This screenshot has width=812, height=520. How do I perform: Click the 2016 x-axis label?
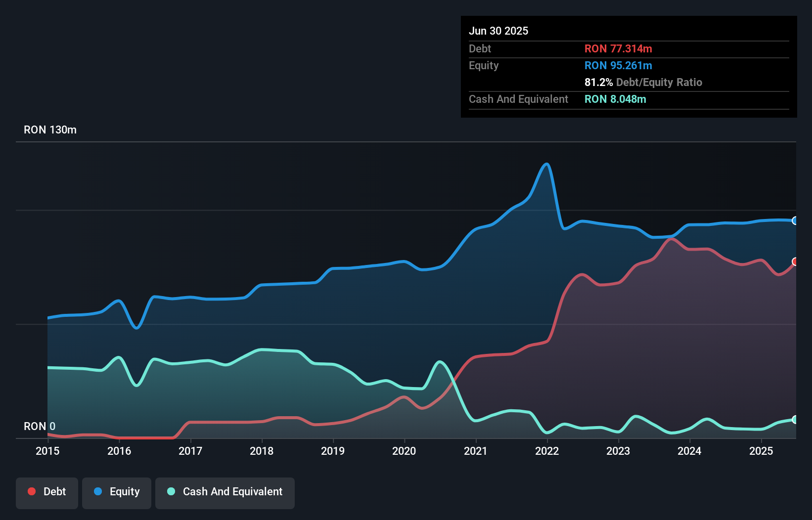coord(119,451)
